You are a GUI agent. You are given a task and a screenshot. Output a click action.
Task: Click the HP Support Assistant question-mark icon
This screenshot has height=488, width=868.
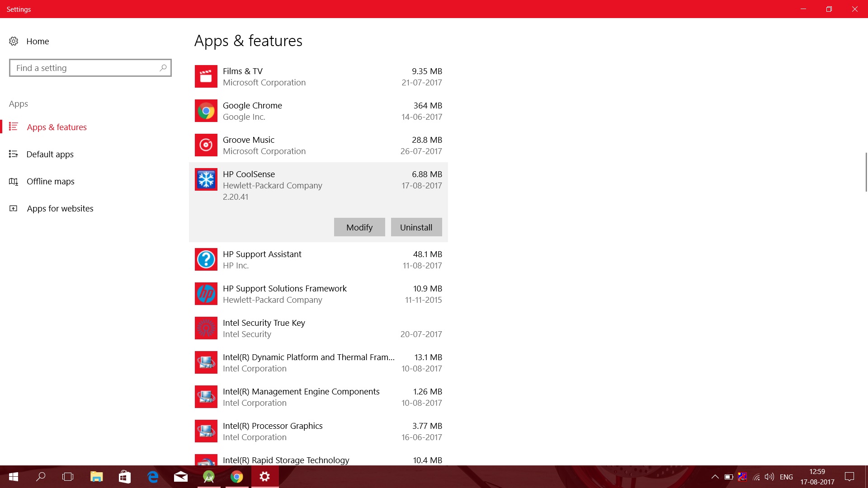(x=206, y=259)
